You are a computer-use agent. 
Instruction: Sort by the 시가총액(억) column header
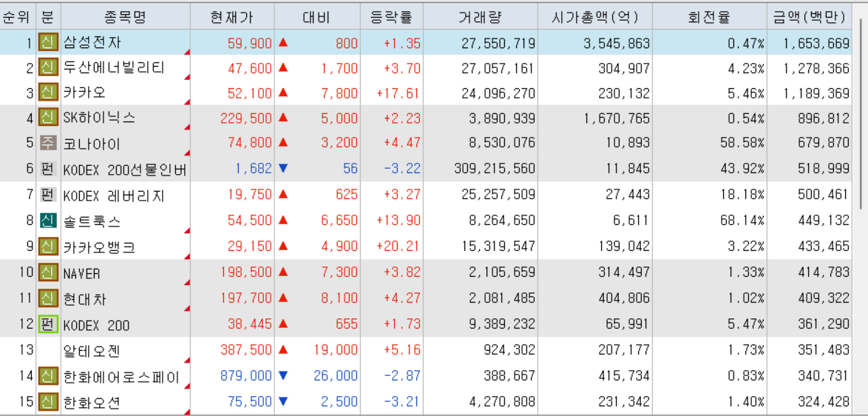[x=594, y=17]
